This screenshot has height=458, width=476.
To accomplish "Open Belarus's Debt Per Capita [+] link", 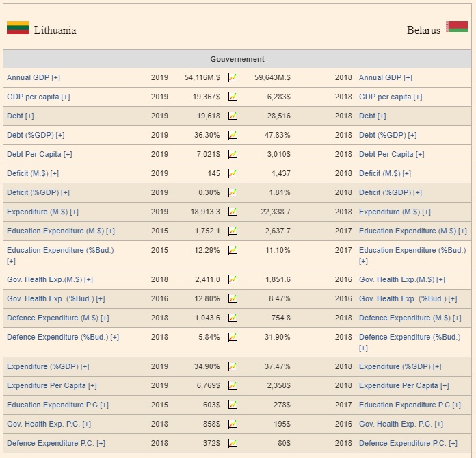I will tap(392, 155).
